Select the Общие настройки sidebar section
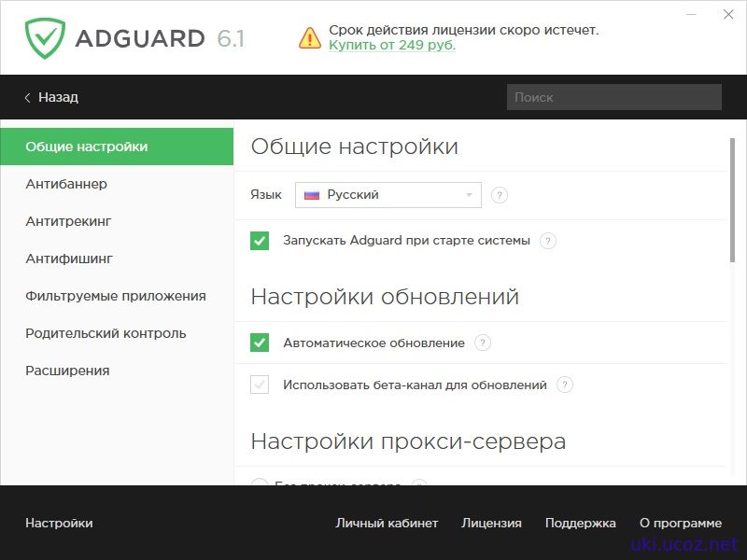The width and height of the screenshot is (747, 560). click(x=117, y=147)
